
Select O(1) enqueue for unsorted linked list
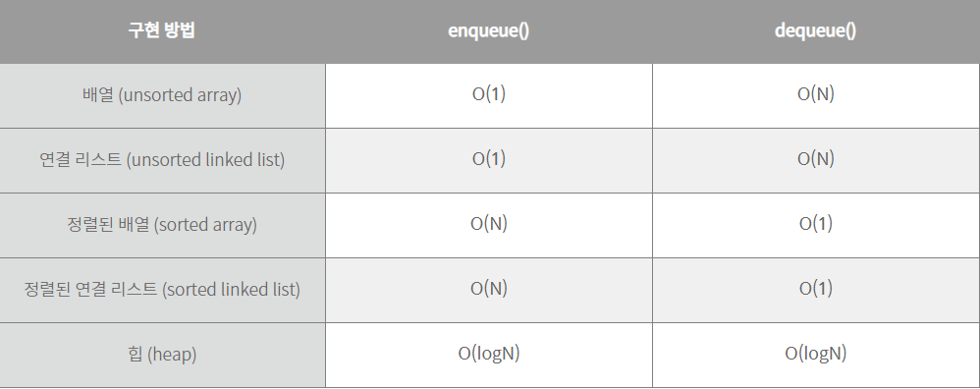pos(489,159)
